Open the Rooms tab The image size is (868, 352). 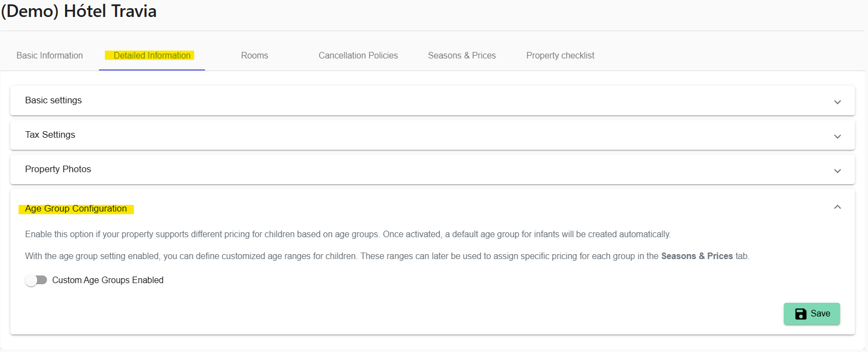pyautogui.click(x=255, y=56)
